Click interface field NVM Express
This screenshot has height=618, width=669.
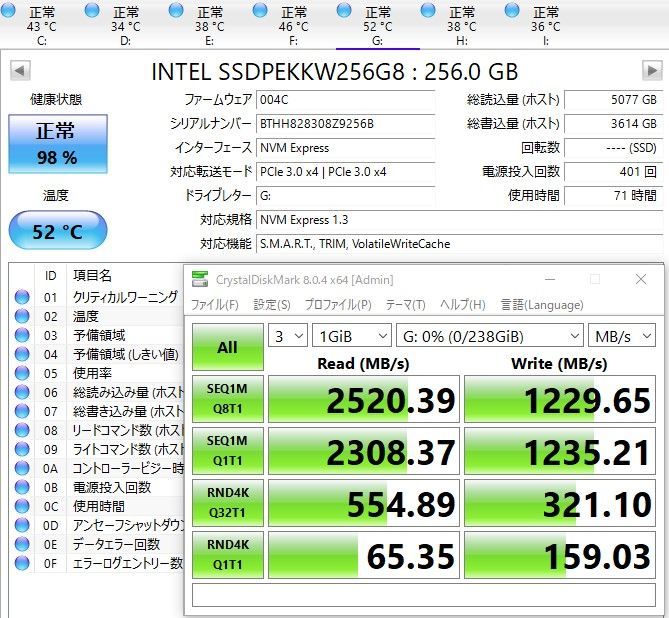pyautogui.click(x=345, y=148)
